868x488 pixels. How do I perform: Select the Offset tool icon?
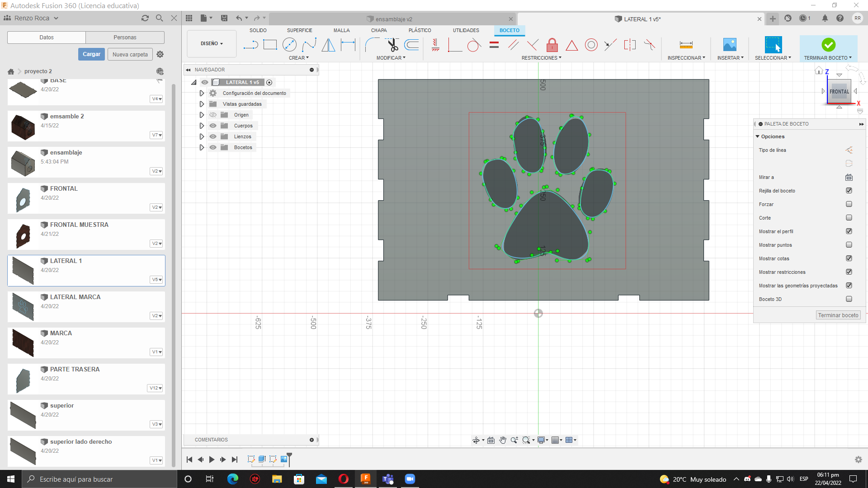(411, 45)
